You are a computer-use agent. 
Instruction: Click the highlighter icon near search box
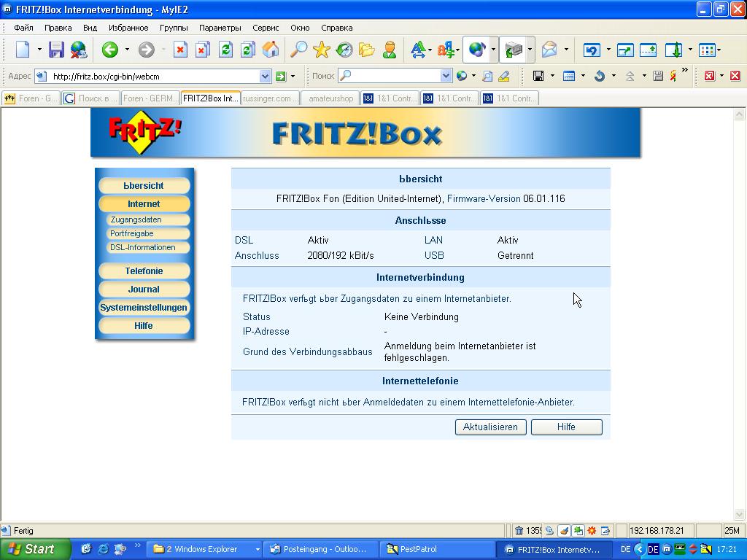[503, 76]
